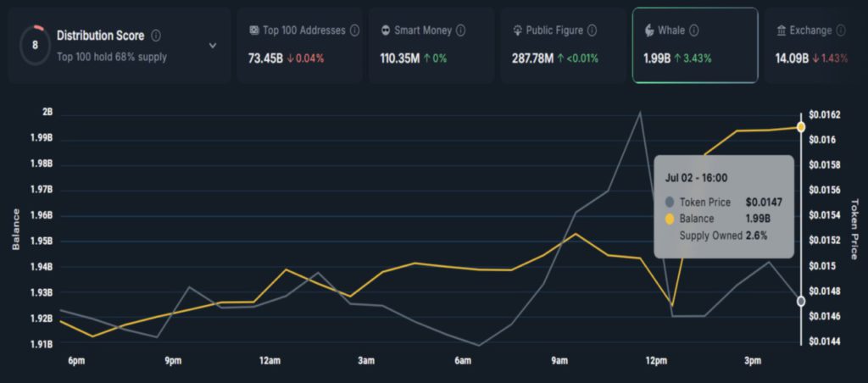Click the 3pm x-axis label

coord(753,362)
